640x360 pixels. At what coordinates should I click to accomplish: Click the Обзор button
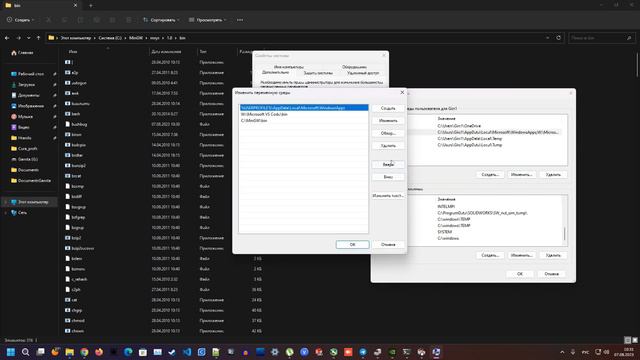(x=388, y=133)
